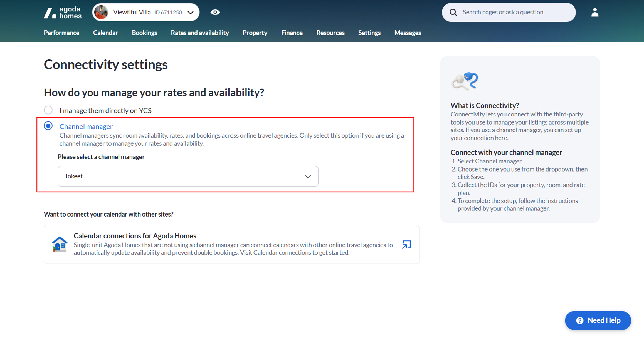Go to the Settings menu
The image size is (644, 343).
pos(369,33)
